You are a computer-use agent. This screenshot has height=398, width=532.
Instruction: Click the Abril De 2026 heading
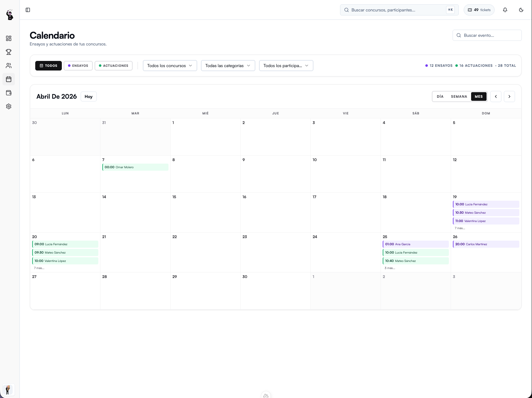[x=57, y=96]
